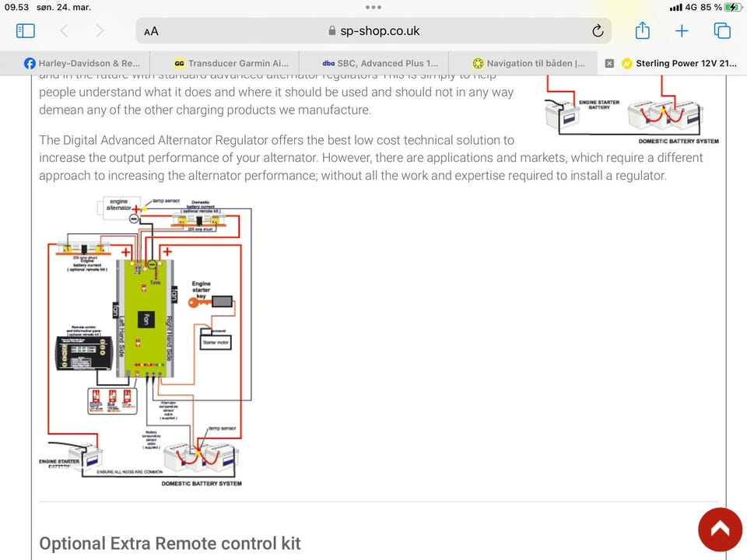Open the AA reader and text size menu
Image resolution: width=747 pixels, height=560 pixels.
(152, 31)
